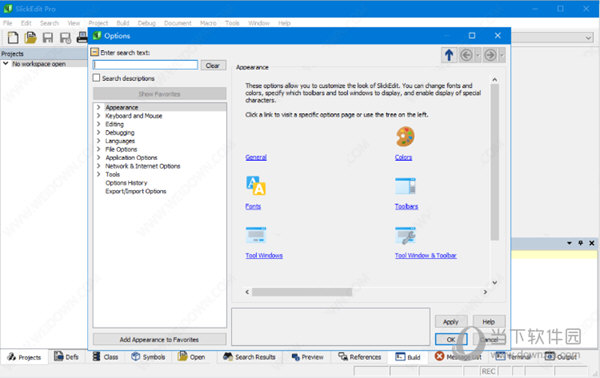Image resolution: width=600 pixels, height=378 pixels.
Task: Expand the Editing tree node
Action: (x=99, y=124)
